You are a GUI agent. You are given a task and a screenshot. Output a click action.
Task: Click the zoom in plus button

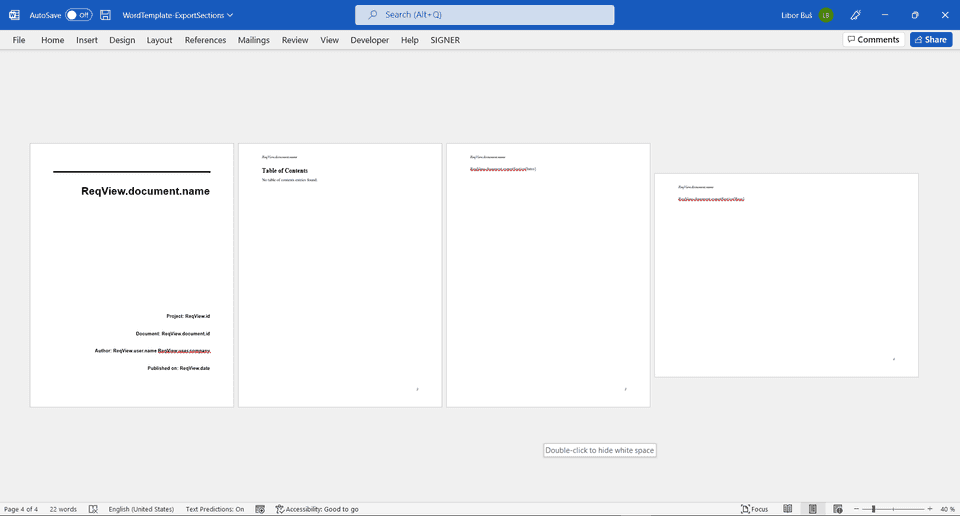(x=929, y=509)
